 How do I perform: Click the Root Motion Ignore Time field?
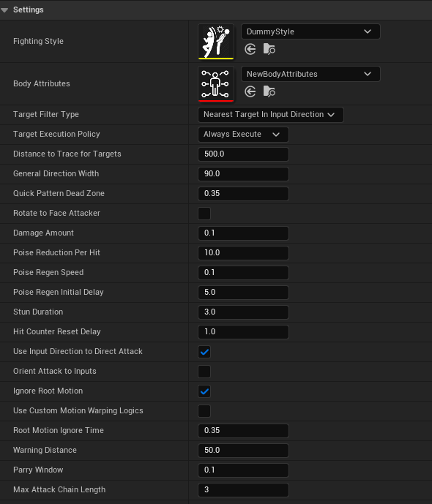pos(243,431)
